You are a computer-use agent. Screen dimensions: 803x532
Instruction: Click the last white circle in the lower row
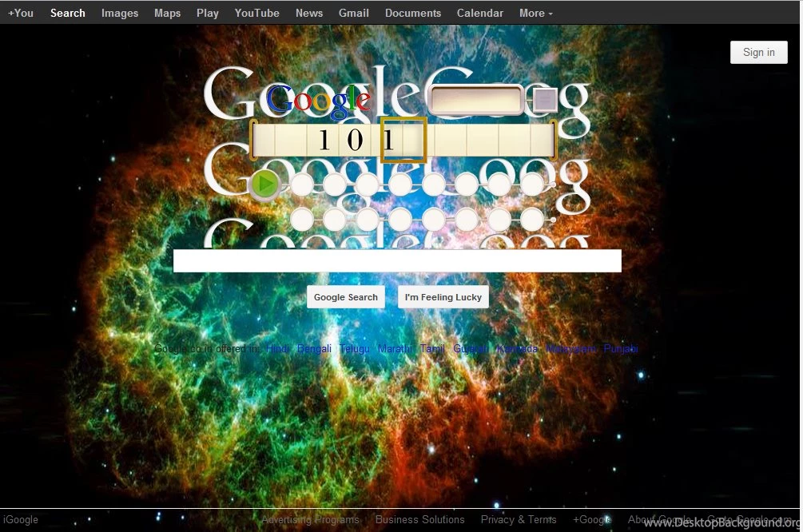coord(531,220)
